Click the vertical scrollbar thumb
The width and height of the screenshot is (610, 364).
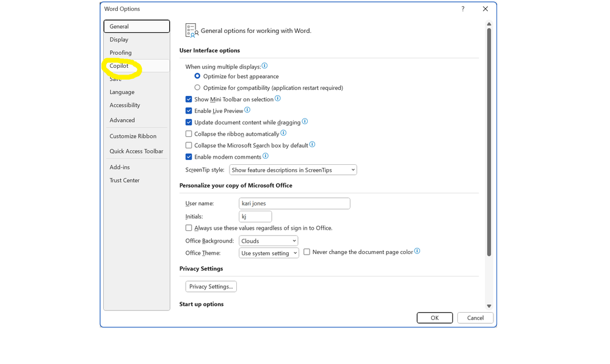pyautogui.click(x=489, y=142)
